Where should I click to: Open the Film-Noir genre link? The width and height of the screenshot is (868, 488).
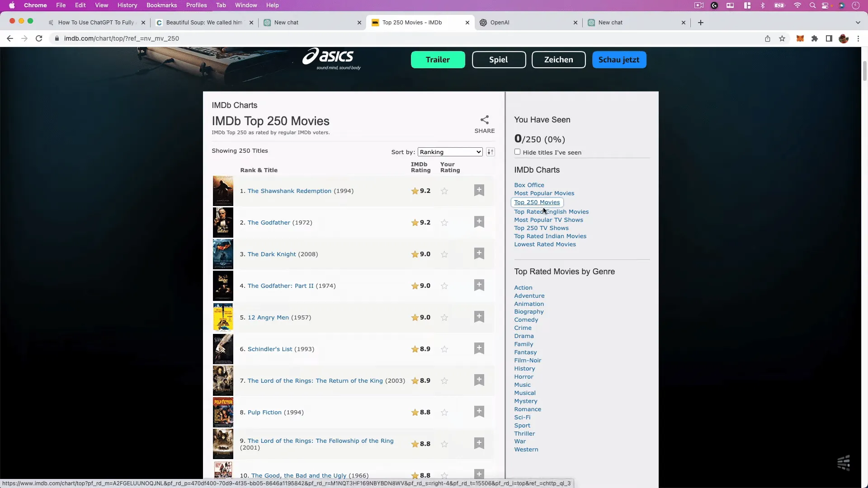tap(528, 360)
